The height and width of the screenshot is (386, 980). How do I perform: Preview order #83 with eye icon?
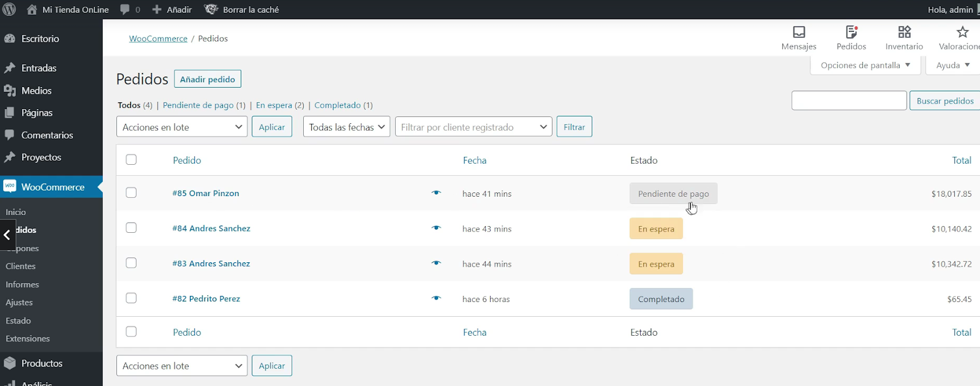click(436, 263)
